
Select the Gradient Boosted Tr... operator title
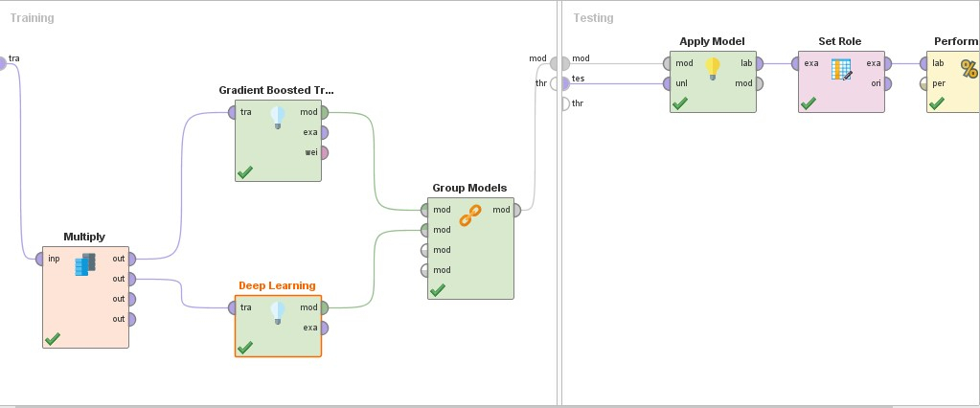click(276, 90)
